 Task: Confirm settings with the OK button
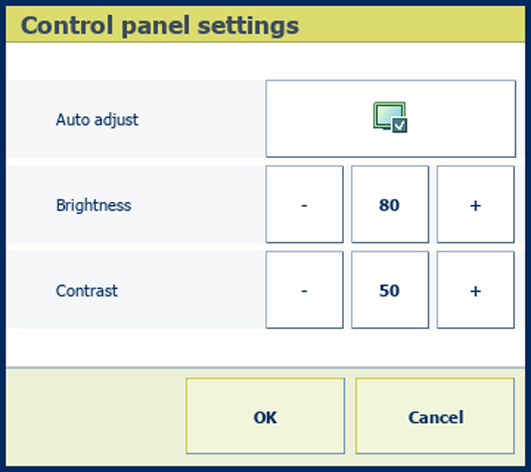coord(265,416)
